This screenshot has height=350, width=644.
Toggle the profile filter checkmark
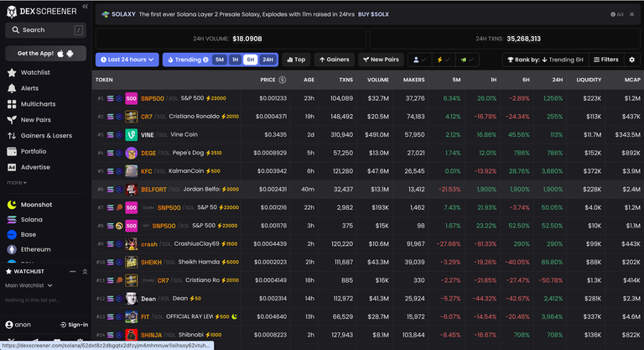(419, 60)
